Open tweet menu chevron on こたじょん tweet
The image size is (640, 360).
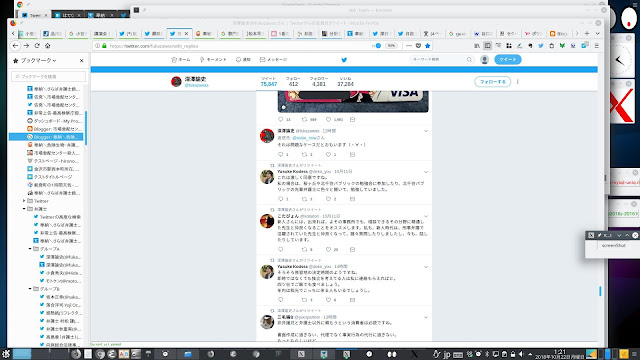(426, 216)
